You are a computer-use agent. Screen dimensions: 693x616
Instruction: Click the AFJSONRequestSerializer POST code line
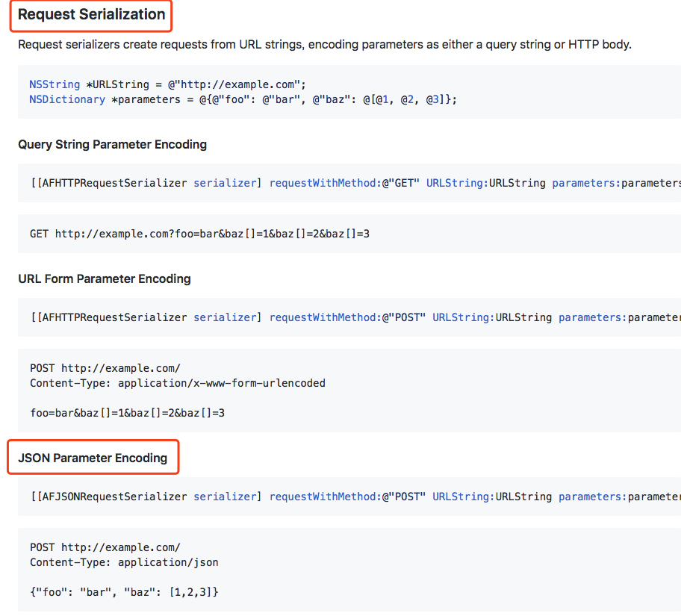[x=355, y=497]
